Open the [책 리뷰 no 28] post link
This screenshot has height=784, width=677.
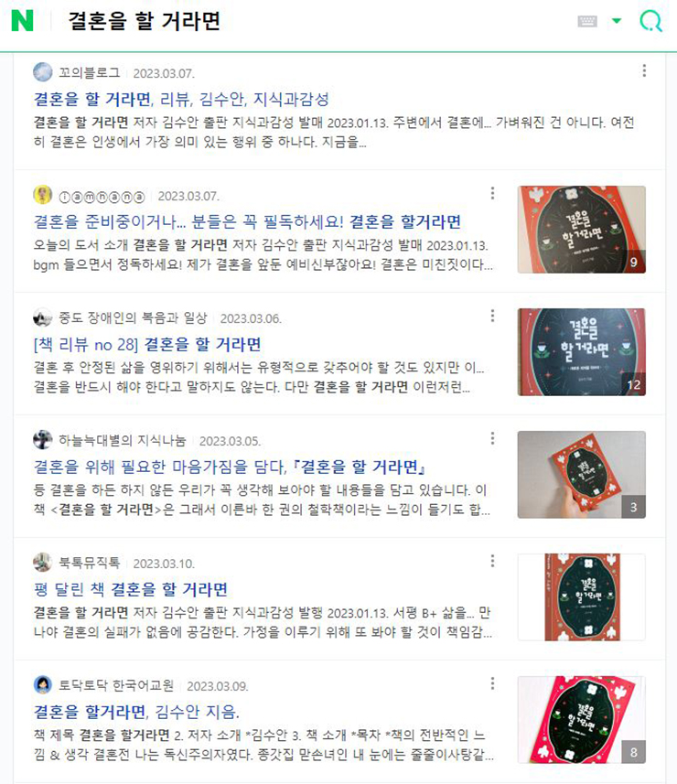147,344
